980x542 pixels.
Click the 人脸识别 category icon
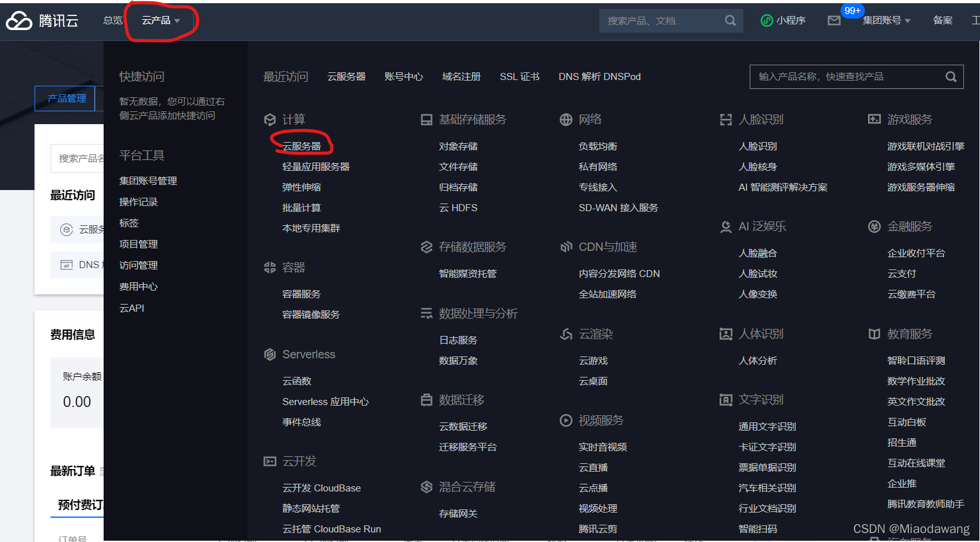click(726, 120)
